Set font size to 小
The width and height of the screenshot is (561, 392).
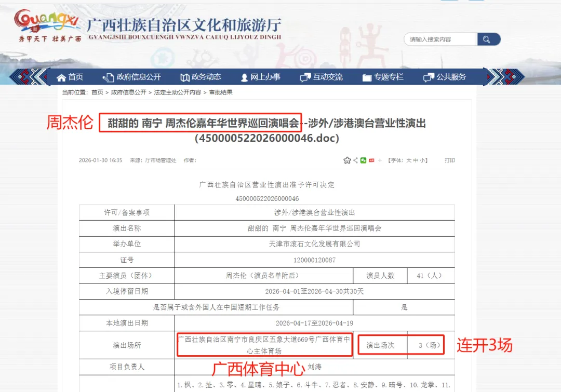[422, 160]
